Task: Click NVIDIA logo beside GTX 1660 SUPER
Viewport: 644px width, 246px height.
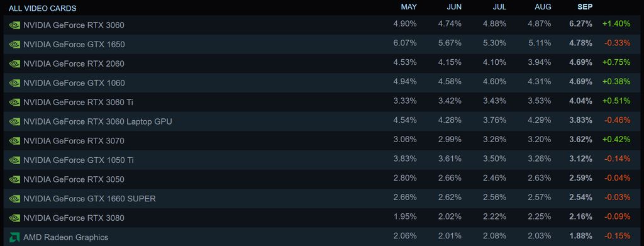Action: click(x=14, y=199)
